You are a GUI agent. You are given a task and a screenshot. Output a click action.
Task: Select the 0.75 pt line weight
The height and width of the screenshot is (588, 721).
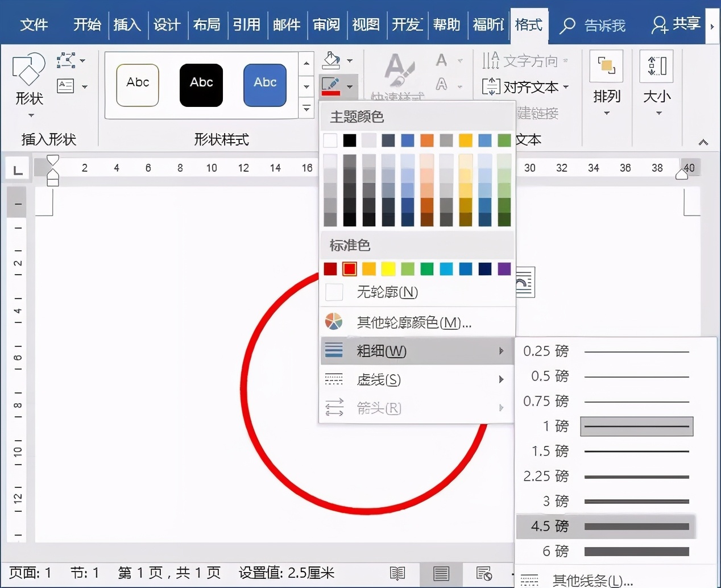coord(607,401)
